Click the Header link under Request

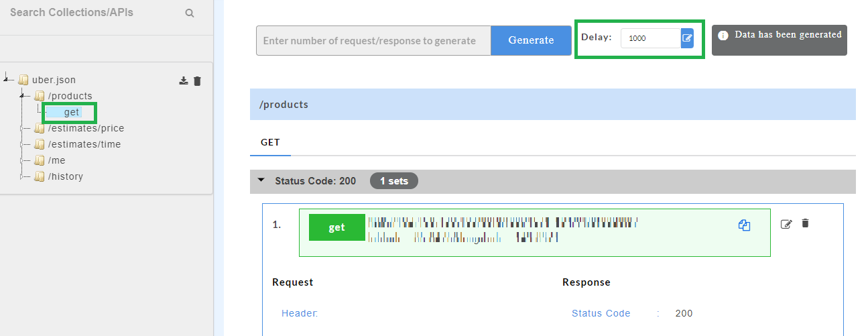[x=300, y=313]
